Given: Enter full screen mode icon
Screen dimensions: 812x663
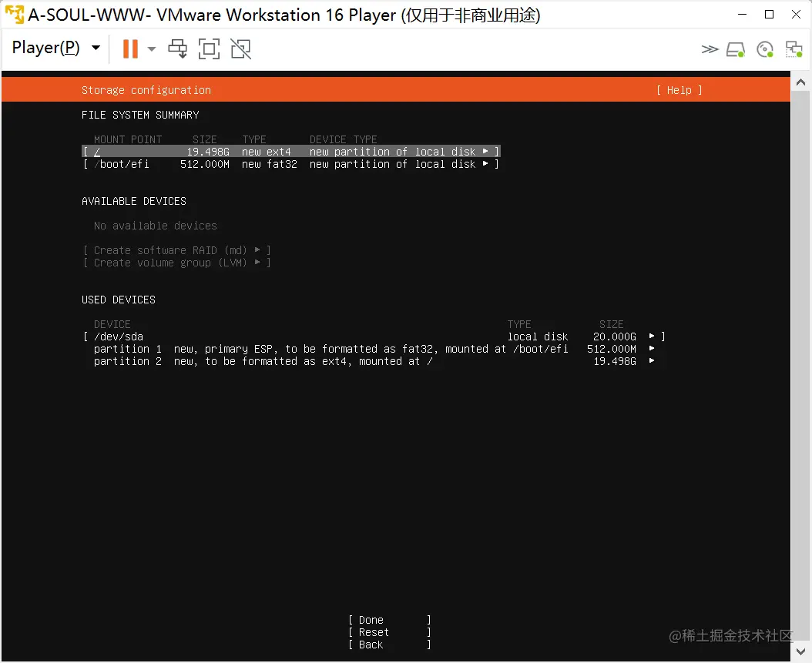Looking at the screenshot, I should [x=209, y=49].
